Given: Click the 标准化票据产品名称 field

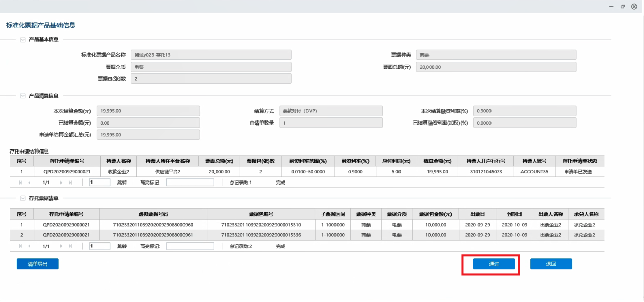Looking at the screenshot, I should 211,55.
